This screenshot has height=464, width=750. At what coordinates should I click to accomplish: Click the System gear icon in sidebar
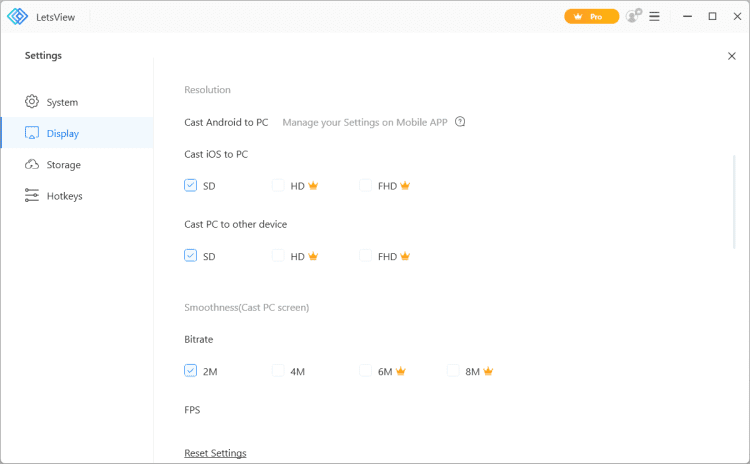(32, 102)
